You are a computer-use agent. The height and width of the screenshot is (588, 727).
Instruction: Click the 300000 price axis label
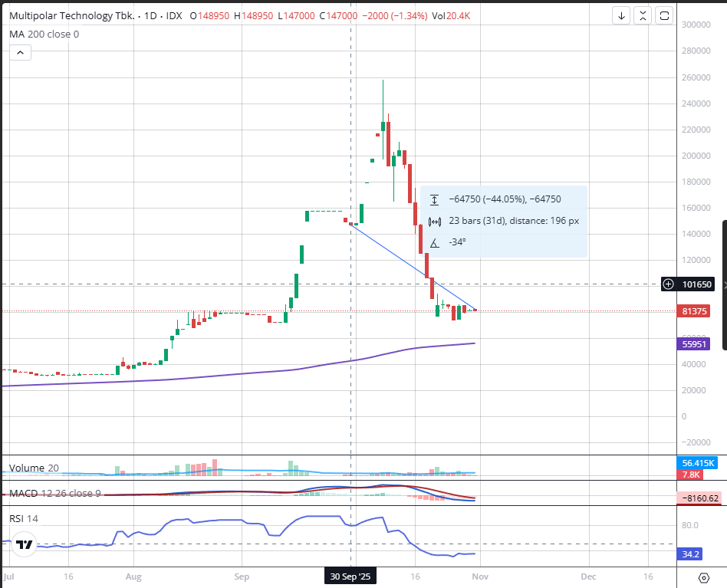pos(696,25)
